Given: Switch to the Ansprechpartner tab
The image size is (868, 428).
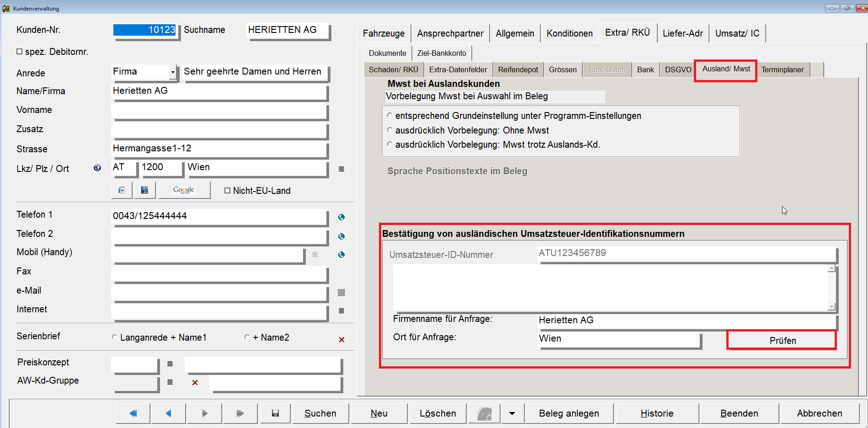Looking at the screenshot, I should [450, 33].
